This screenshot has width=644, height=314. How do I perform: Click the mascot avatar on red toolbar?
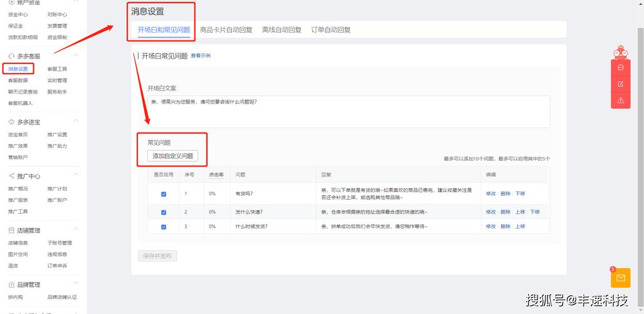621,53
